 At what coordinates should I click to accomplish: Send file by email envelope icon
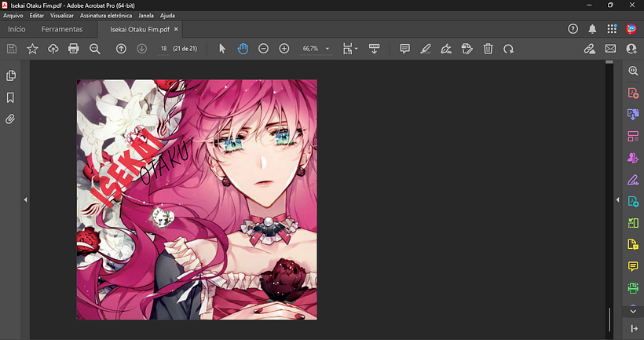pos(610,49)
